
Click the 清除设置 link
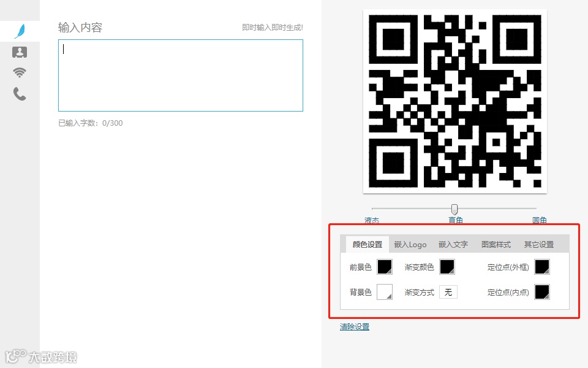click(x=355, y=327)
